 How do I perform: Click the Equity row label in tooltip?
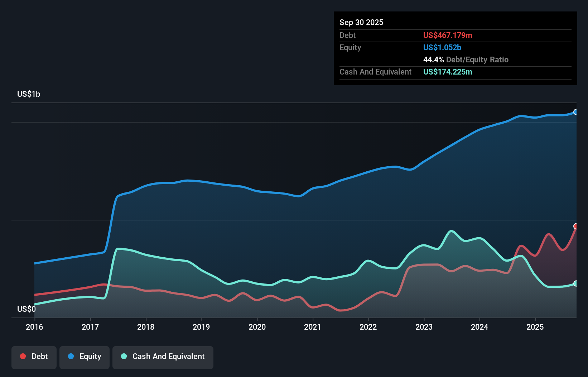click(350, 47)
